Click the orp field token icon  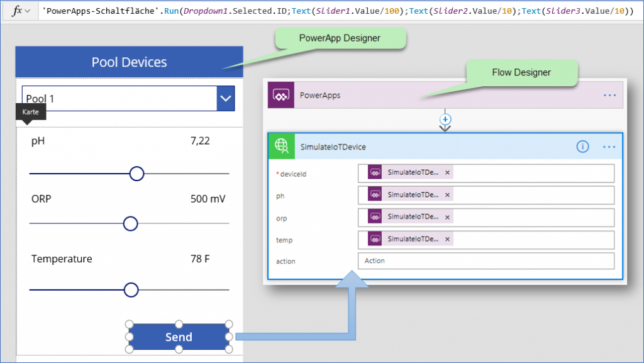[x=375, y=217]
